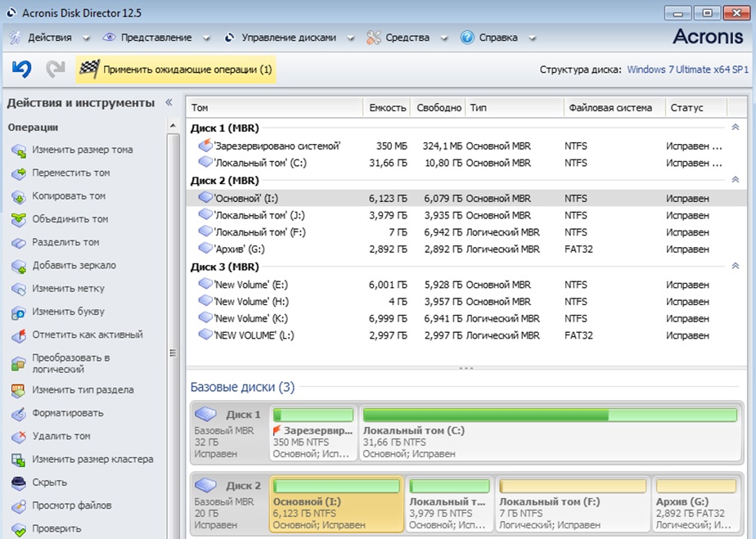Open the Действия menu

click(x=49, y=38)
